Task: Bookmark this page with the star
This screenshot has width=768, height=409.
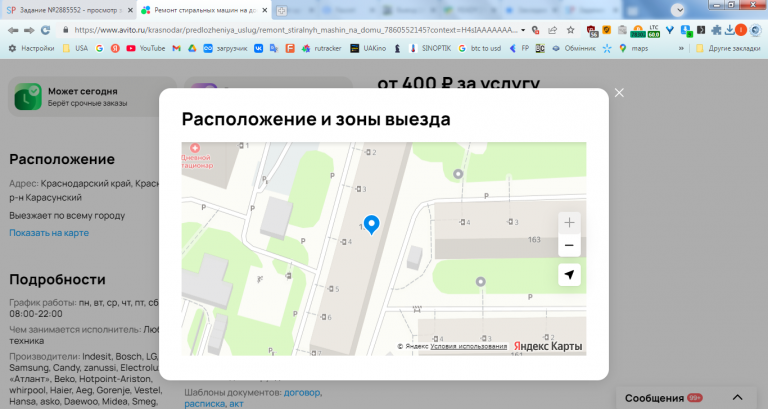Action: click(571, 30)
